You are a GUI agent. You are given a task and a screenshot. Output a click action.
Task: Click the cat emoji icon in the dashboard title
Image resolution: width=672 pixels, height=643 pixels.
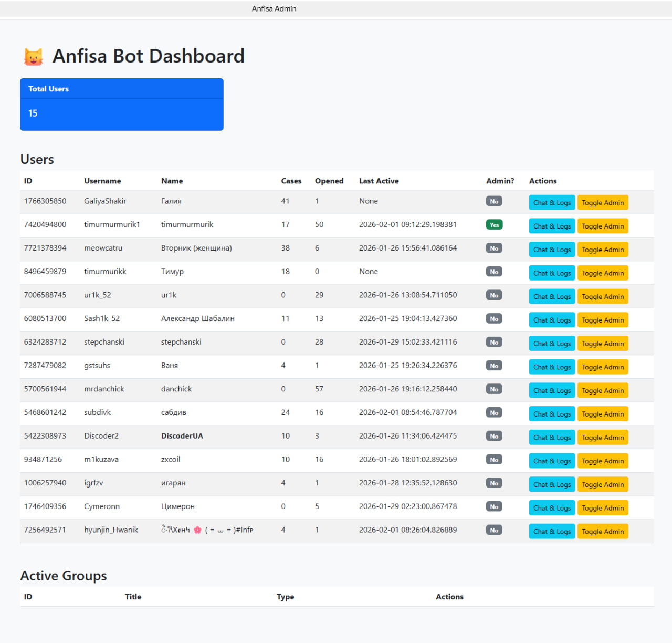pyautogui.click(x=34, y=57)
